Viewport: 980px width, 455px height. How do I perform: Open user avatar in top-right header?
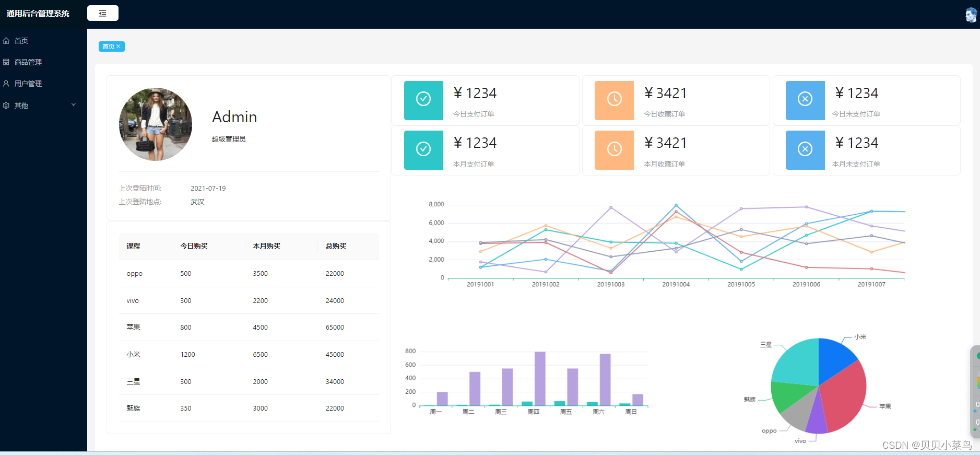(x=971, y=15)
